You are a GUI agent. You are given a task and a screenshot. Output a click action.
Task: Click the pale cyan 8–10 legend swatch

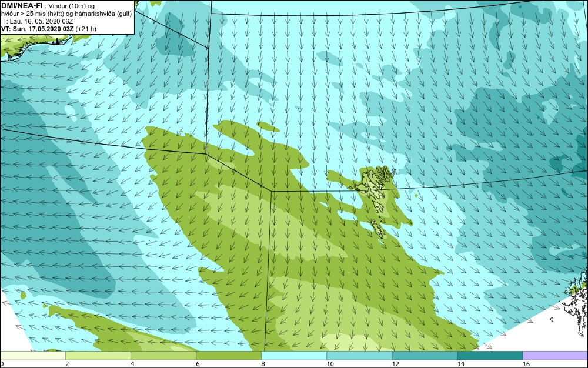pos(293,355)
